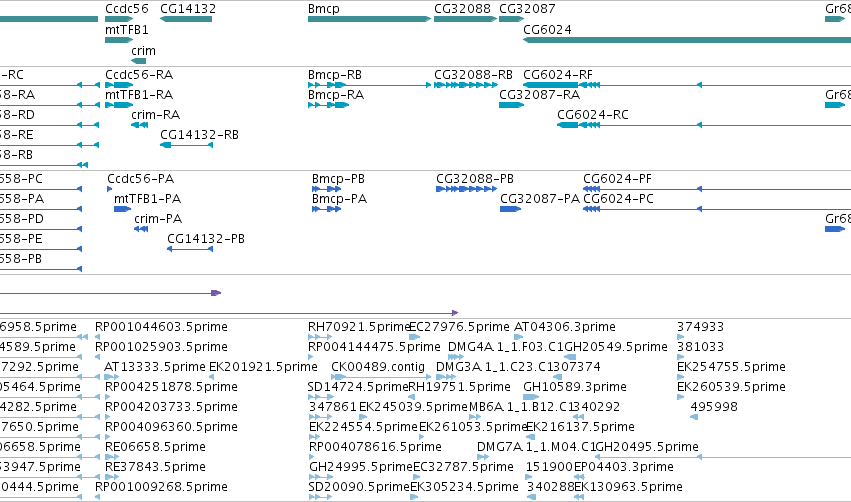Click the mtTFB1 gene label
The height and width of the screenshot is (502, 851).
click(126, 30)
